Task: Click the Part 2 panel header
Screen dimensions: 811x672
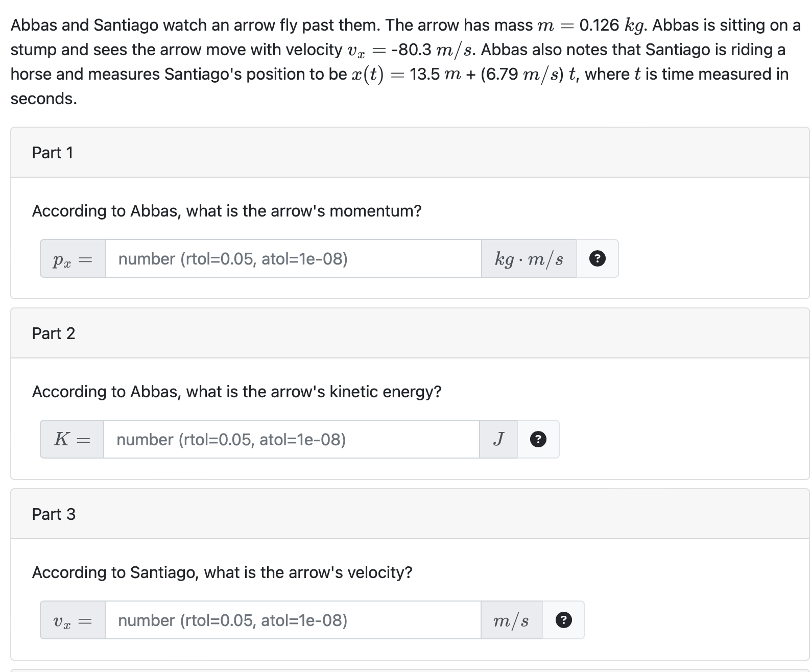Action: [x=410, y=333]
